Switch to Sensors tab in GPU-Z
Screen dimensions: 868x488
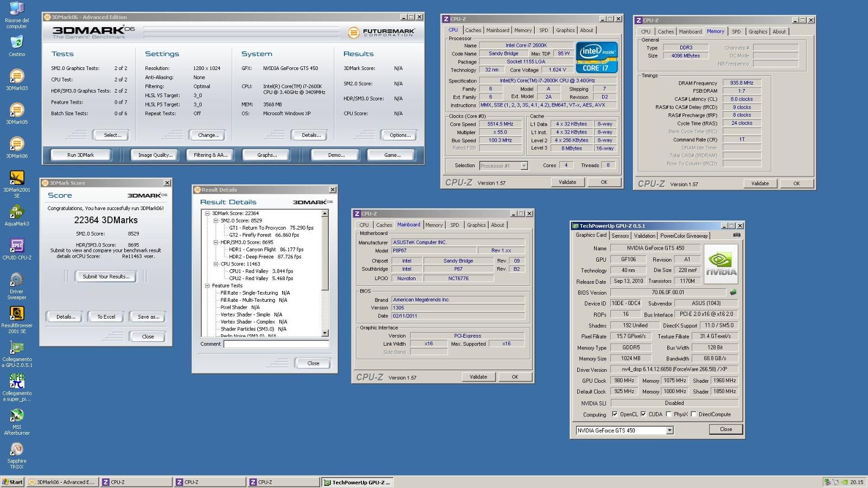click(x=620, y=236)
